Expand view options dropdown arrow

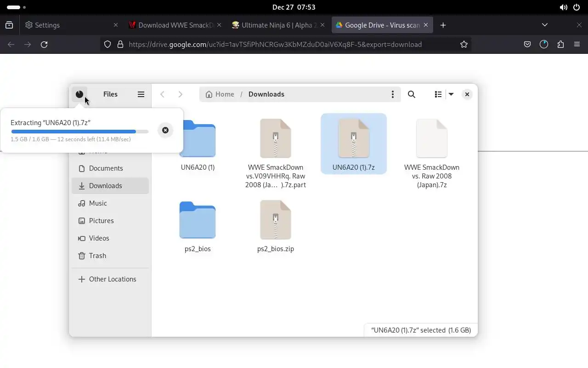coord(451,94)
